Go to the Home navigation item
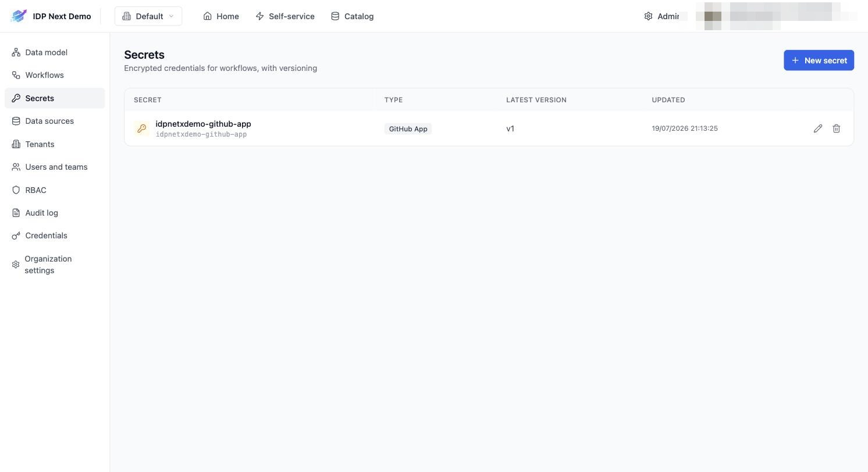This screenshot has width=868, height=472. [x=221, y=16]
